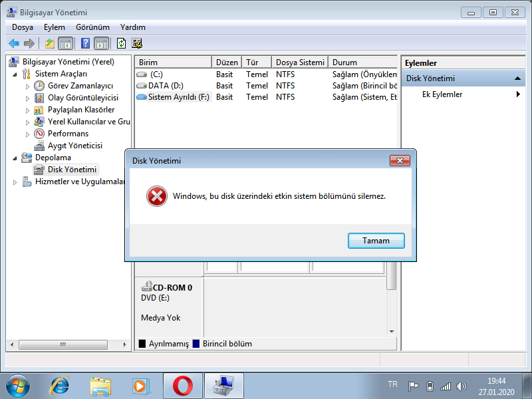
Task: Click the tree pane horizontal scrollbar thumb
Action: [x=63, y=344]
